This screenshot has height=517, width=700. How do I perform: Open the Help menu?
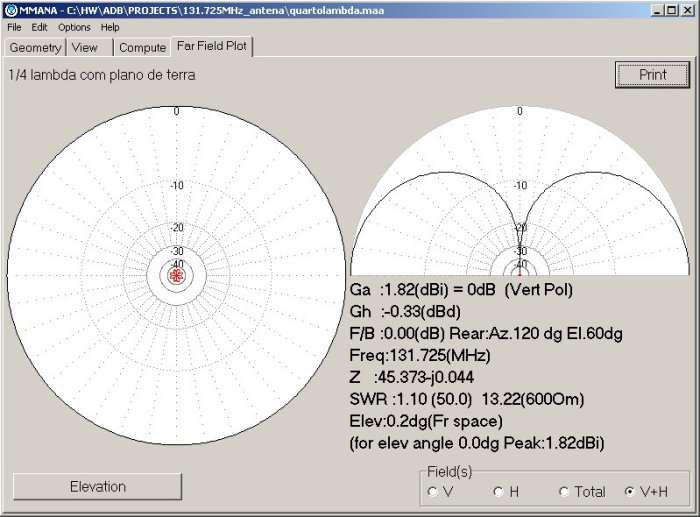coord(110,27)
